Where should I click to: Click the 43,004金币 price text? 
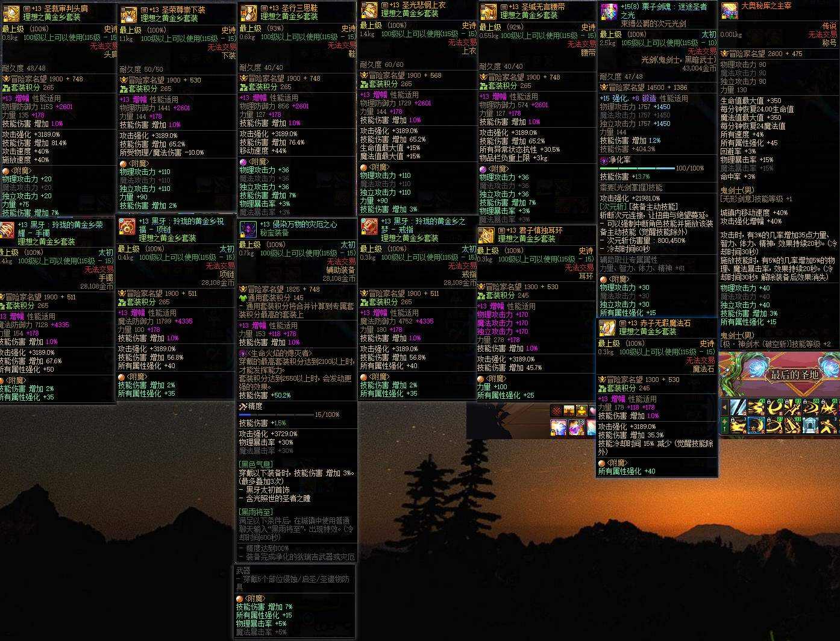pyautogui.click(x=700, y=68)
